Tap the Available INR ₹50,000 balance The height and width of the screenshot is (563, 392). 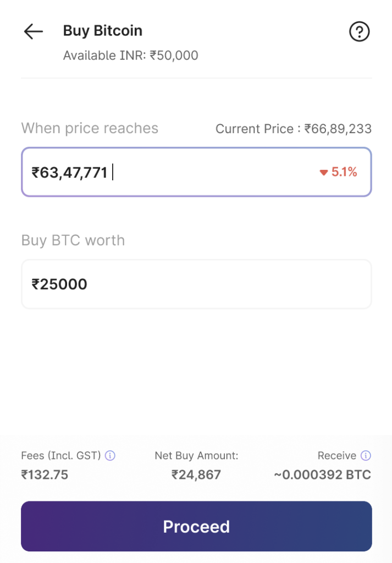coord(131,56)
